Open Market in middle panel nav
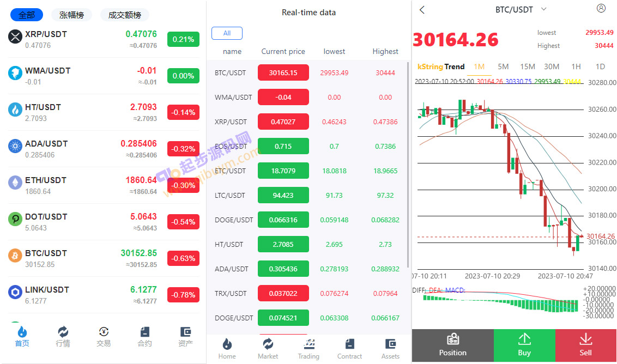The image size is (617, 364). coord(268,348)
